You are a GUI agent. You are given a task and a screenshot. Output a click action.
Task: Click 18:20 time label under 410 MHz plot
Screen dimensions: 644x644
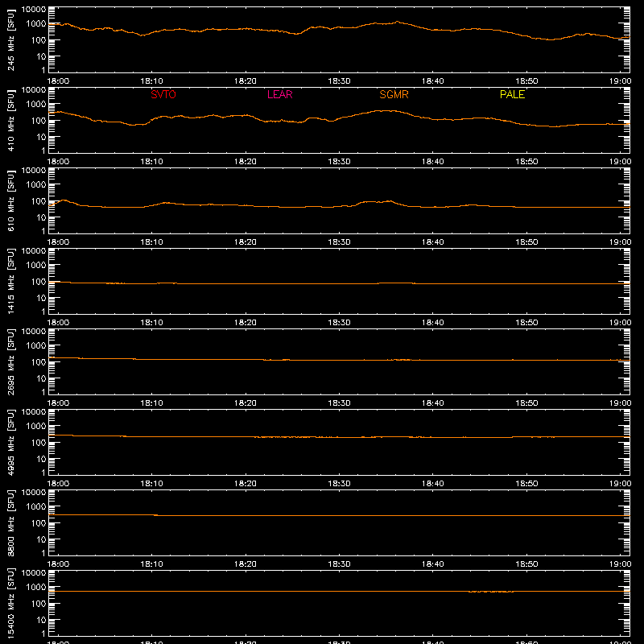[x=246, y=162]
